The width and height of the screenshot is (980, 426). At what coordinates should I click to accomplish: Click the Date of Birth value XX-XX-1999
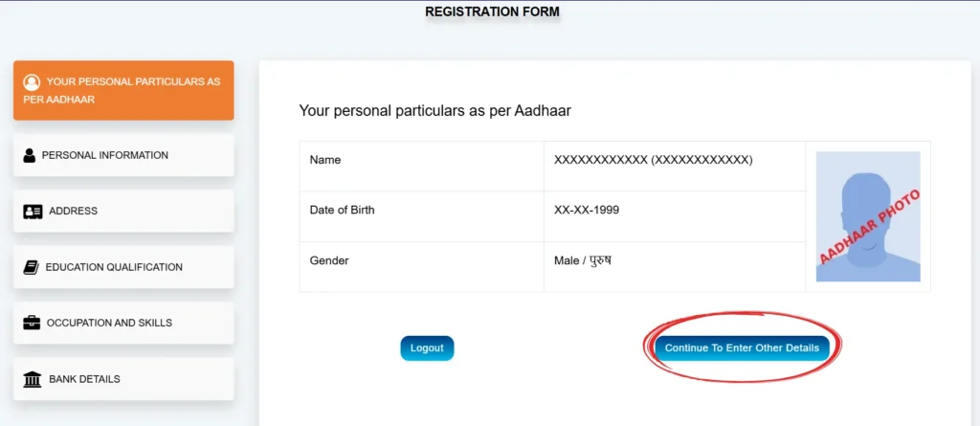point(587,210)
